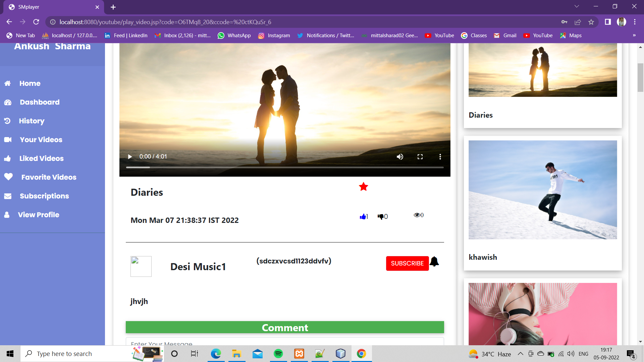Image resolution: width=644 pixels, height=362 pixels.
Task: Expand the hidden bookmarks overflow chevron
Action: click(x=634, y=35)
